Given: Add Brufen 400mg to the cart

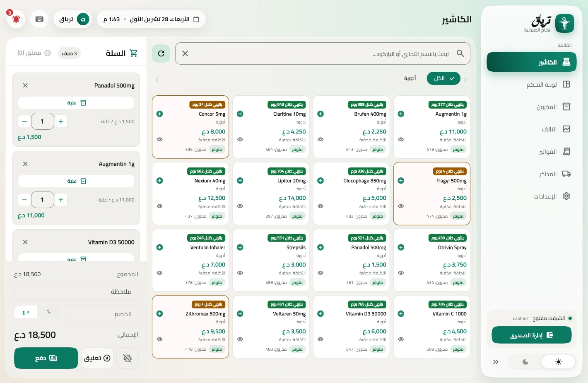Looking at the screenshot, I should [321, 114].
